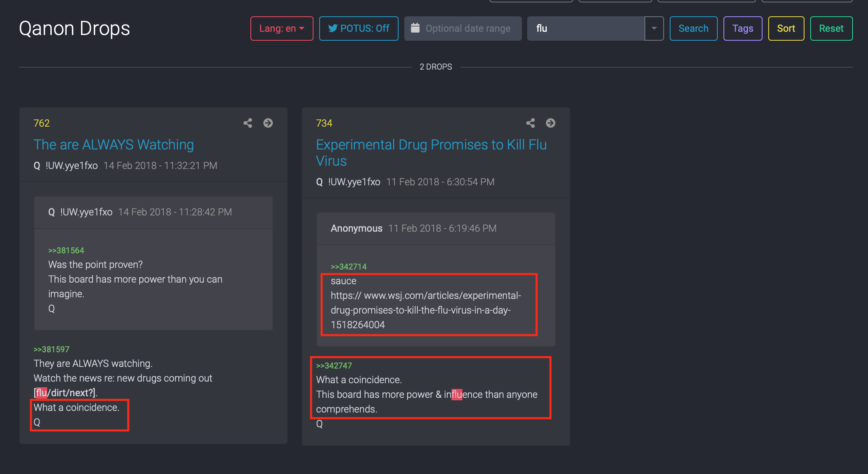Click the share icon on drop 762

pyautogui.click(x=248, y=123)
